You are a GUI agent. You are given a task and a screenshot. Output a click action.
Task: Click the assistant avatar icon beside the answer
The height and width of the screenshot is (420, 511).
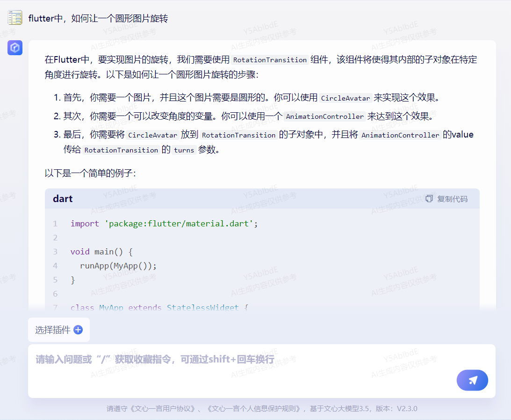point(15,47)
